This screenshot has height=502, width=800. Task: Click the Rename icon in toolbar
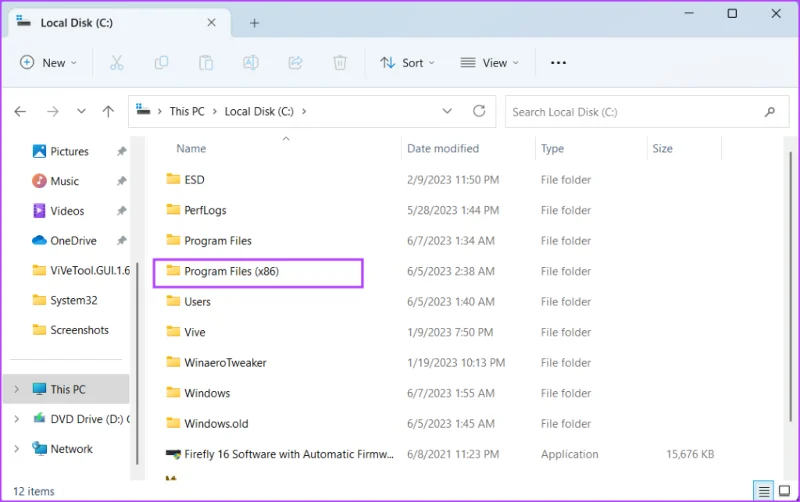251,63
